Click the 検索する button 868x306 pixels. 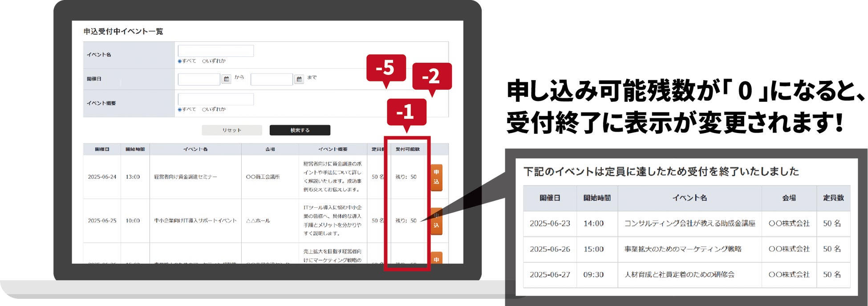click(300, 130)
